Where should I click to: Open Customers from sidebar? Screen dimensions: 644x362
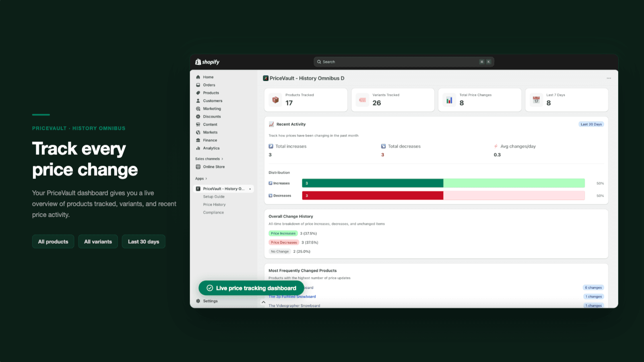[213, 101]
